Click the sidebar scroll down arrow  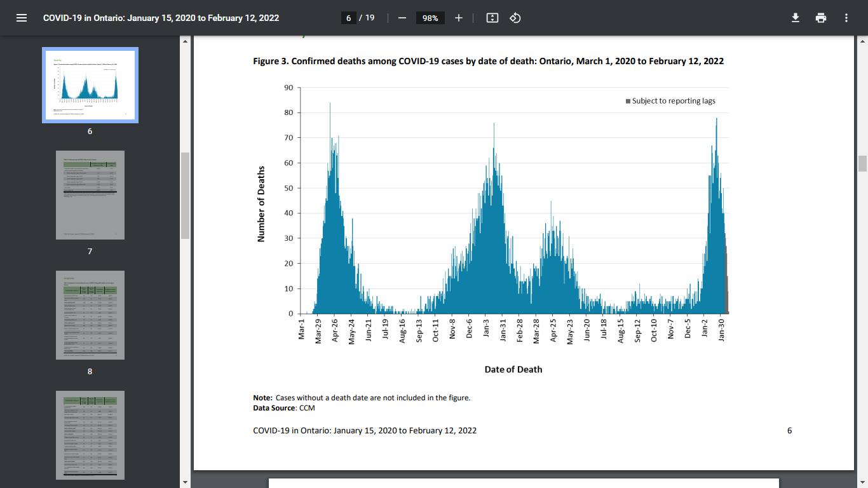pos(185,482)
